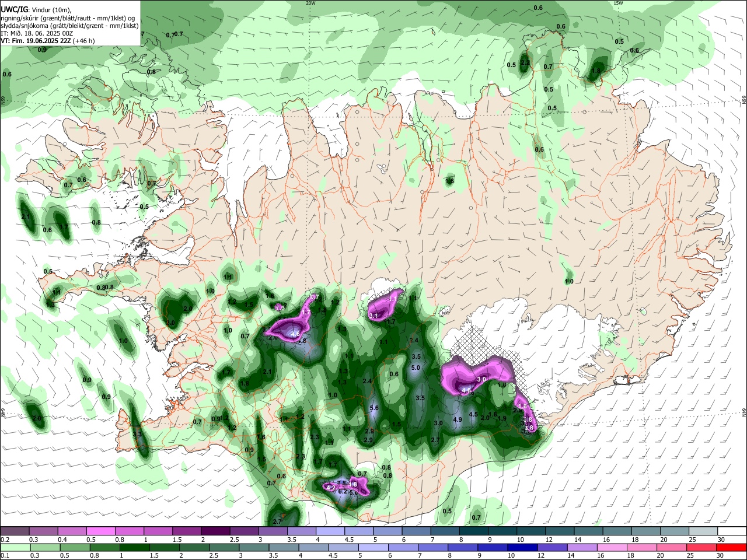Click the palest green swatch between 0.1 and 0.3
This screenshot has width=747, height=560.
pyautogui.click(x=16, y=548)
